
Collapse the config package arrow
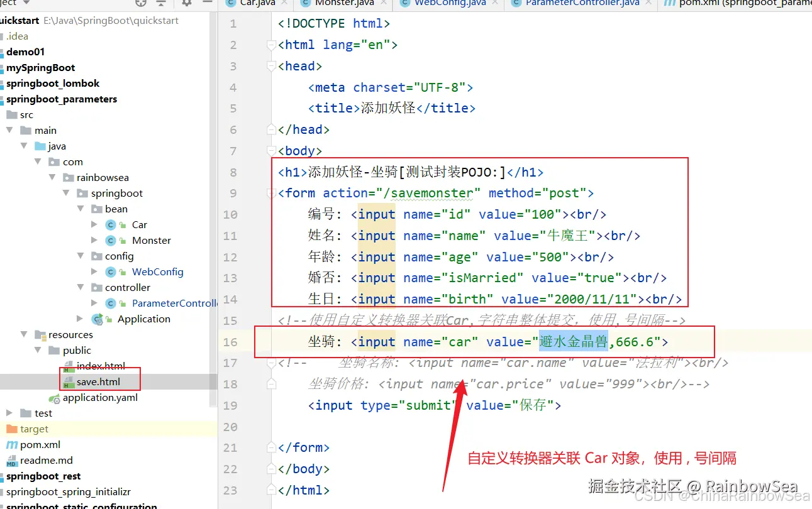(81, 256)
